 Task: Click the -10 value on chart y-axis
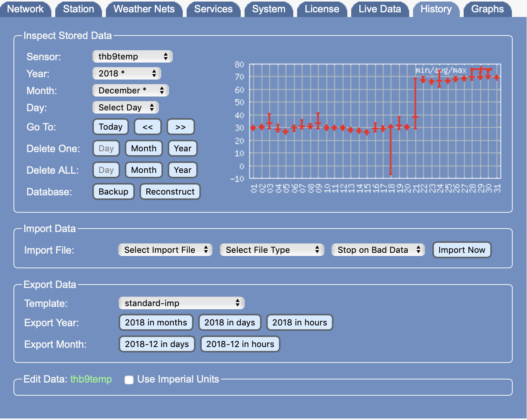pyautogui.click(x=237, y=179)
